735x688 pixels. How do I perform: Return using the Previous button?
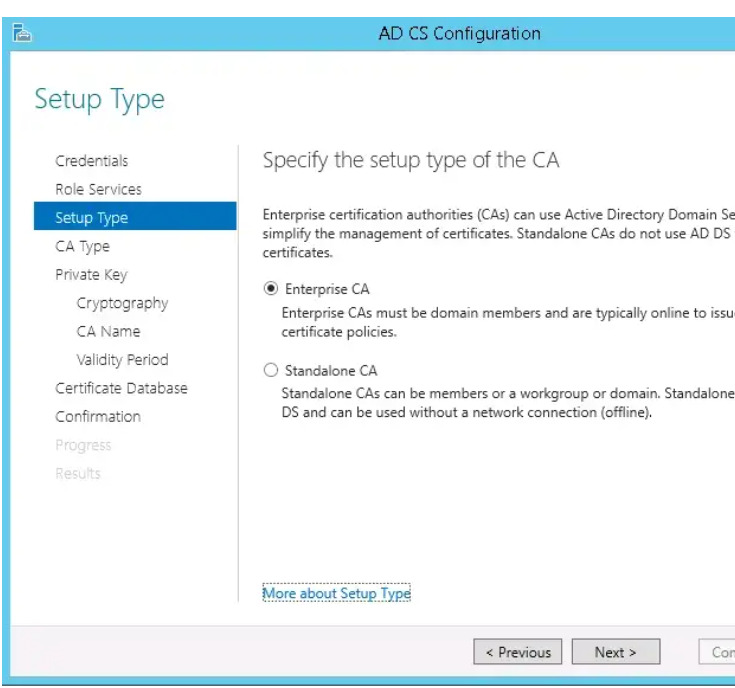click(x=518, y=652)
